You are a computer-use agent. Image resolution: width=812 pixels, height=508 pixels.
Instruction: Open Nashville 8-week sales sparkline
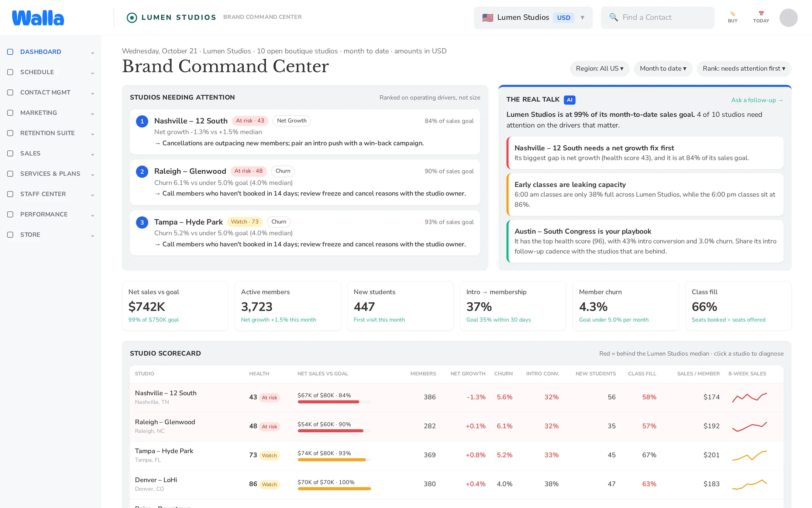[x=749, y=397]
